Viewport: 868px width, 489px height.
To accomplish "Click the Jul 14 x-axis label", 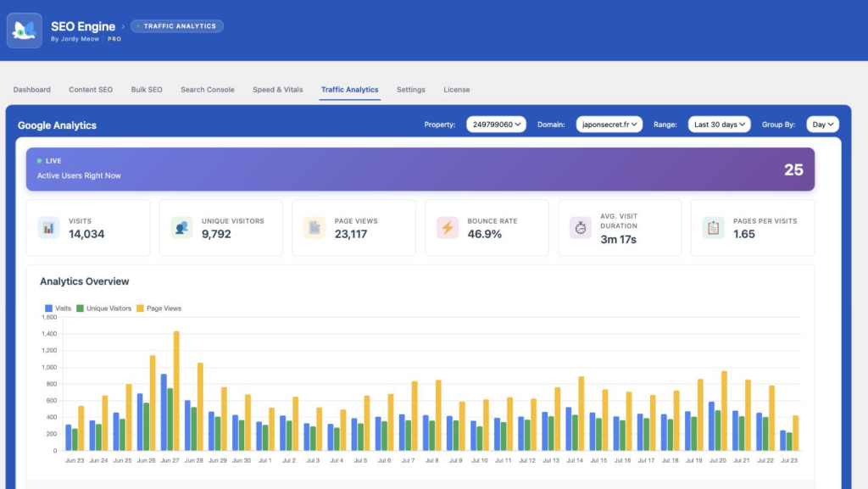I will click(x=575, y=461).
